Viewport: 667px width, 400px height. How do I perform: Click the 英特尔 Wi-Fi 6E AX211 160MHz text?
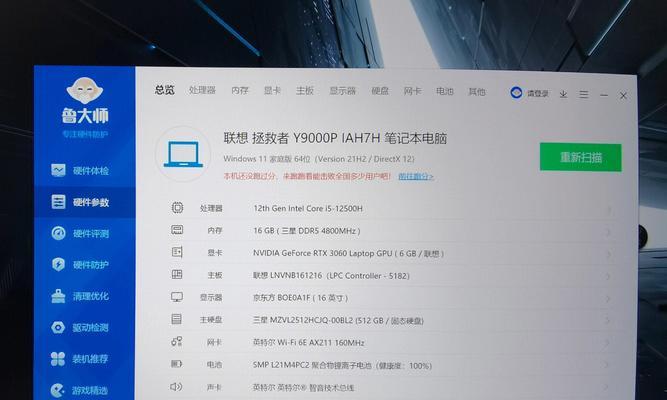(x=308, y=342)
